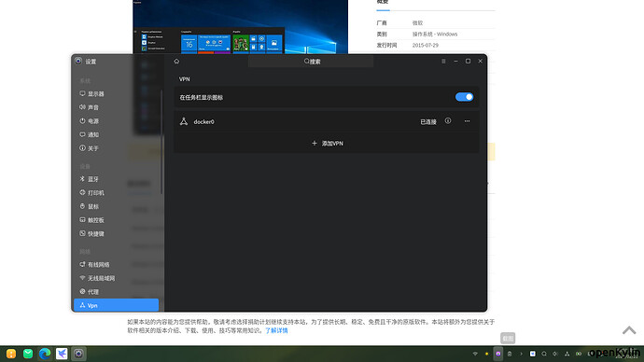Focus the 搜索 search field

(x=311, y=62)
